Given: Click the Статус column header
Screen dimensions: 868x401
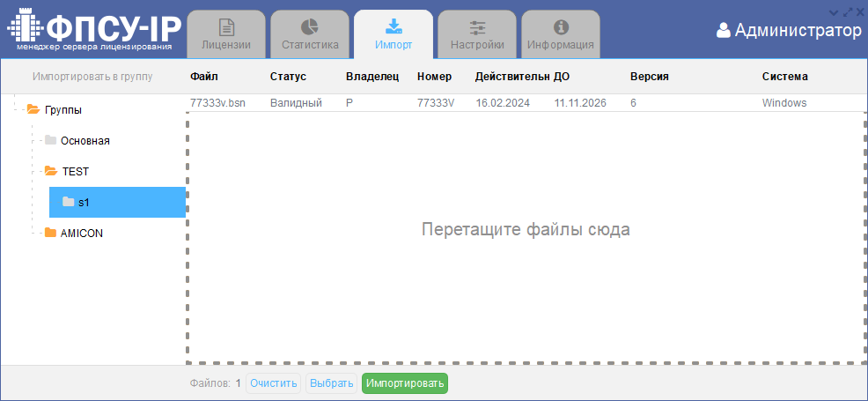Looking at the screenshot, I should click(x=288, y=77).
